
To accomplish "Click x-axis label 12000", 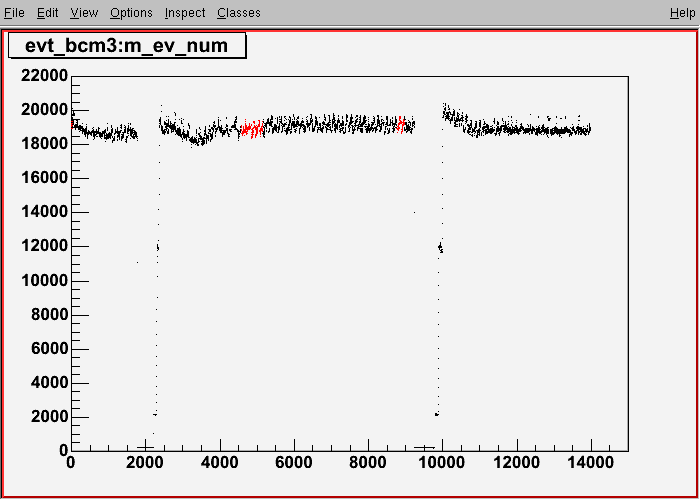I will pyautogui.click(x=517, y=463).
